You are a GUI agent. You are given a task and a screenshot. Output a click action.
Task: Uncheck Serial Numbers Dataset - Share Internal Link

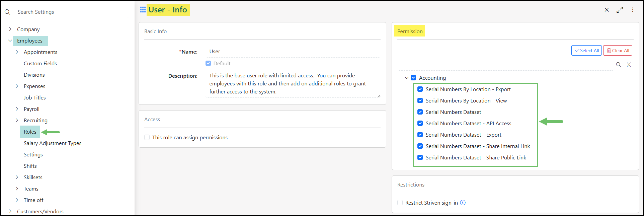point(420,146)
